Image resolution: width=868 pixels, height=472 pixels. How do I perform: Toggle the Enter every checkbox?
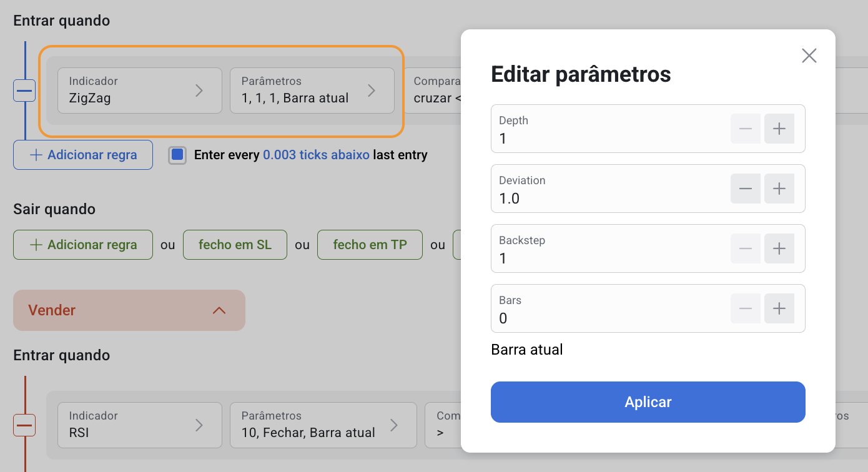click(177, 155)
